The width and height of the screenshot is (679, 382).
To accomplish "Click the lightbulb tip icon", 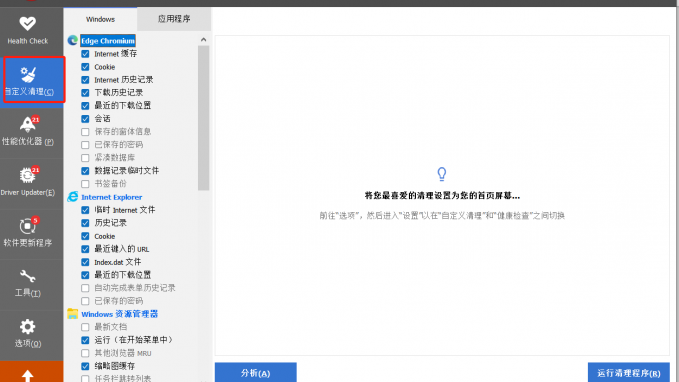I will click(442, 174).
